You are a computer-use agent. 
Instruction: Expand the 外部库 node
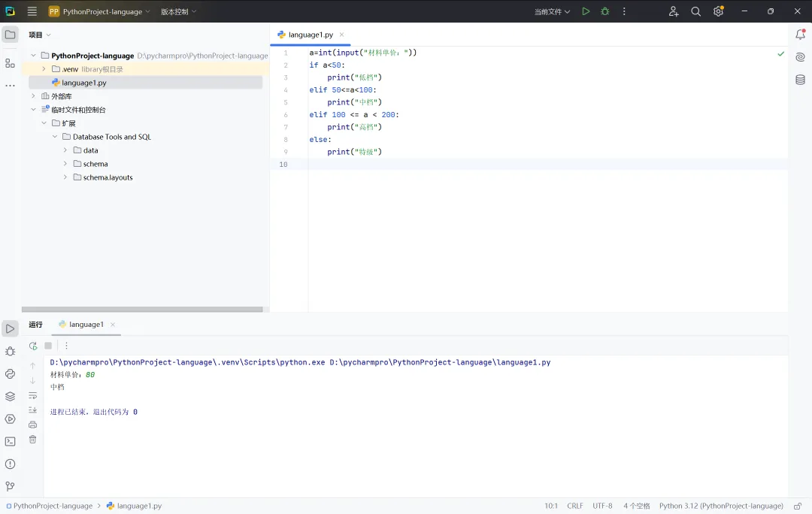pos(33,95)
